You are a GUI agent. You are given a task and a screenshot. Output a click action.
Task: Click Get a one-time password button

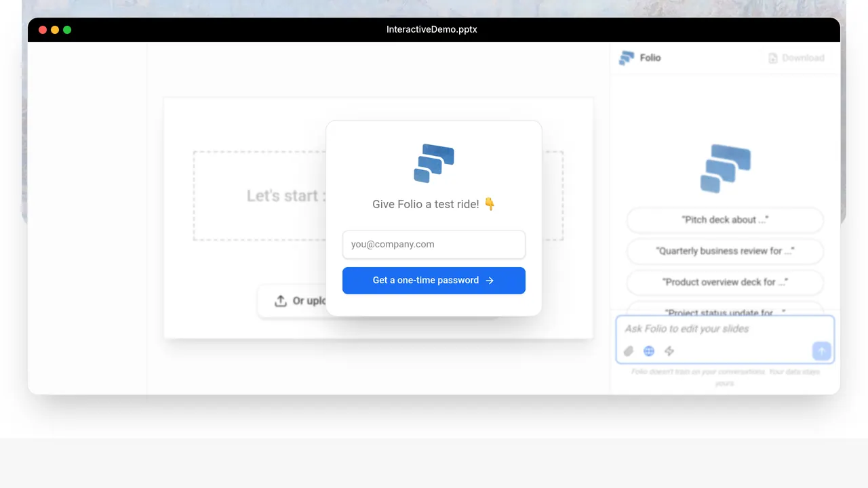click(434, 281)
